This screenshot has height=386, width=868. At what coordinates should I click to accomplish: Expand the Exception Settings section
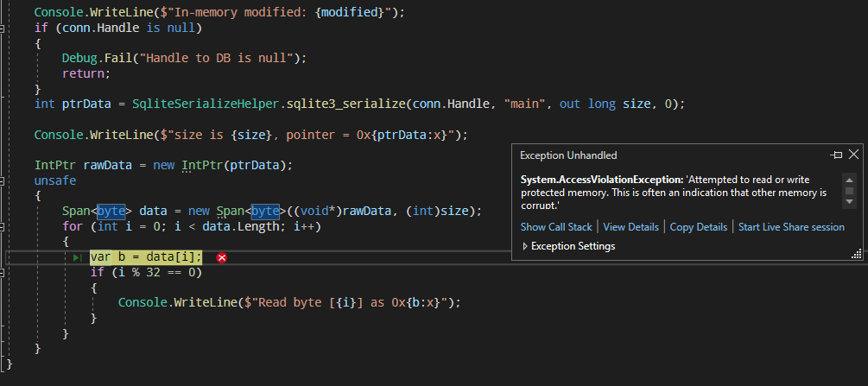[x=525, y=246]
